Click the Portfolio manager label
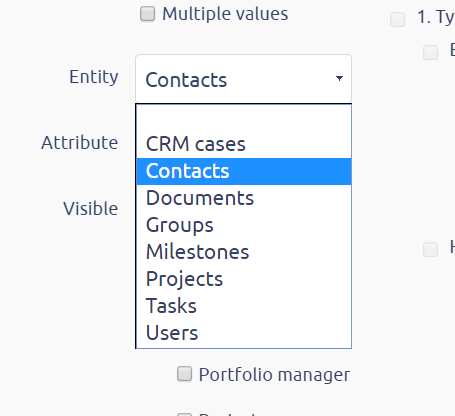Image resolution: width=455 pixels, height=416 pixels. tap(274, 375)
